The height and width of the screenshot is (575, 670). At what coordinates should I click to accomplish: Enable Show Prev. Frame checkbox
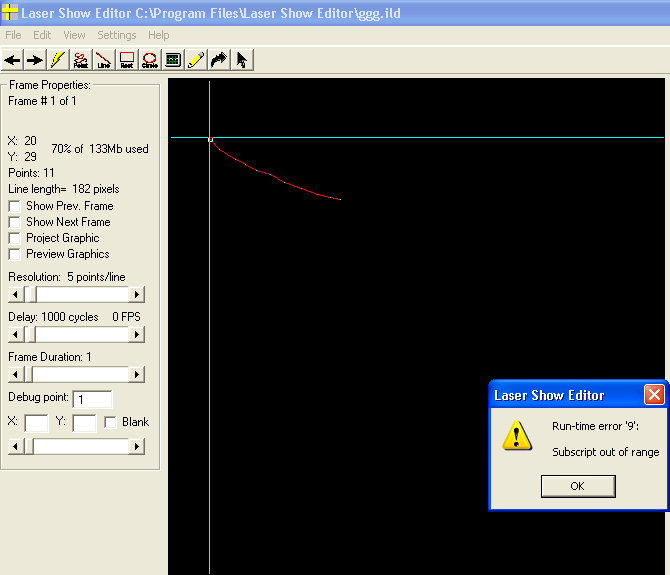[15, 206]
